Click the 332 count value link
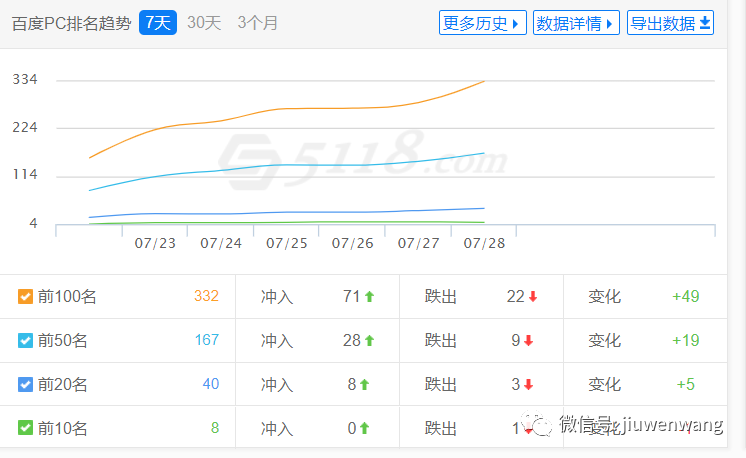 tap(206, 297)
